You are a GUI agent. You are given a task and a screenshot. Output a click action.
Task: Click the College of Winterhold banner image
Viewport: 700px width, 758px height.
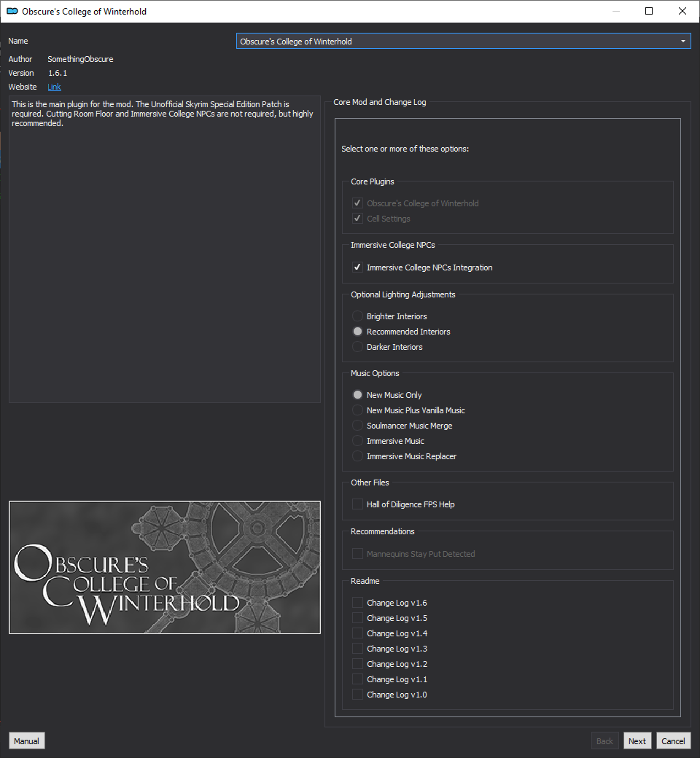coord(165,567)
